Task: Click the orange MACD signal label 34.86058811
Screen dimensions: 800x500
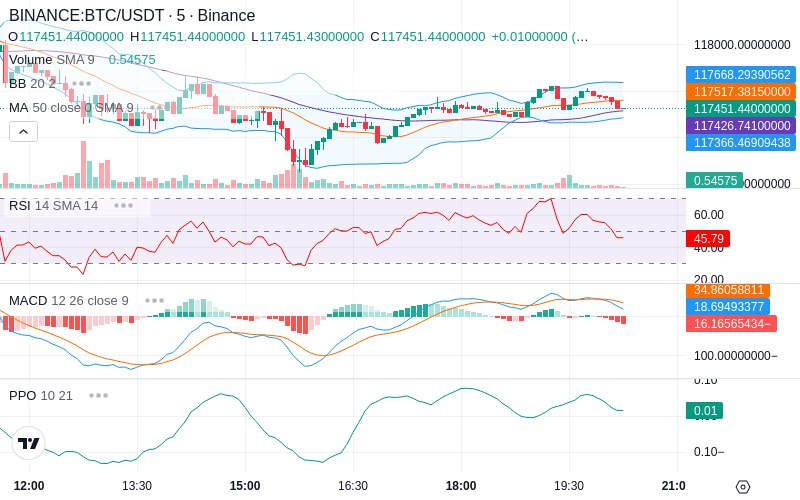Action: (x=728, y=290)
